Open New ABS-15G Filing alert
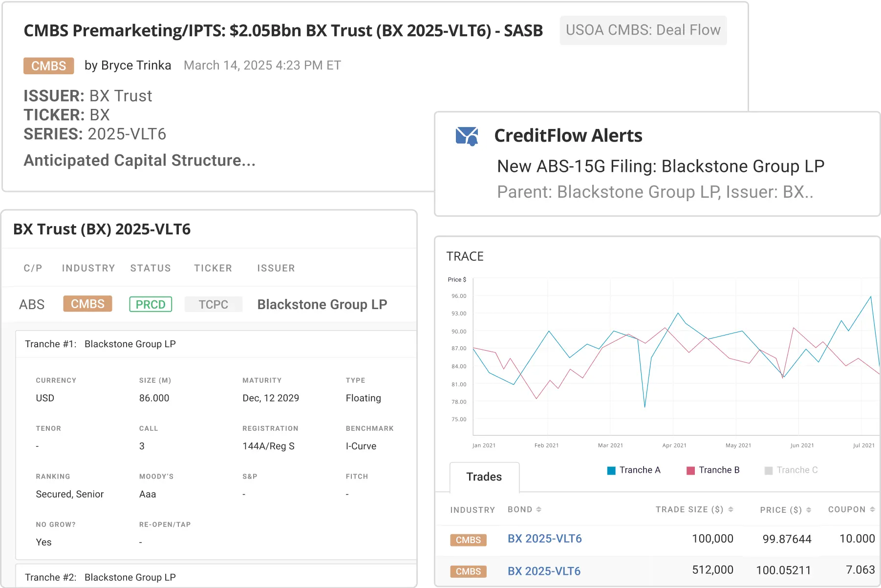This screenshot has height=588, width=881. coord(660,167)
